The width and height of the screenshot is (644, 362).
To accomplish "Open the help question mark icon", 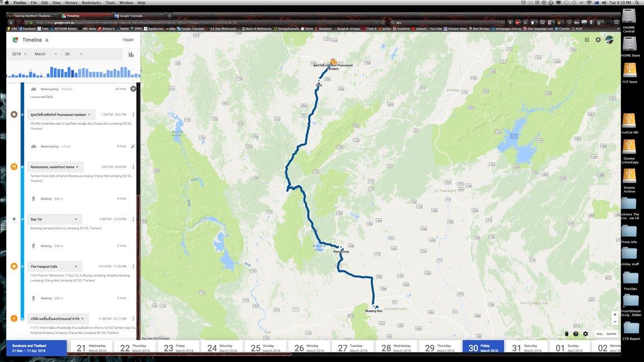I will 576,334.
